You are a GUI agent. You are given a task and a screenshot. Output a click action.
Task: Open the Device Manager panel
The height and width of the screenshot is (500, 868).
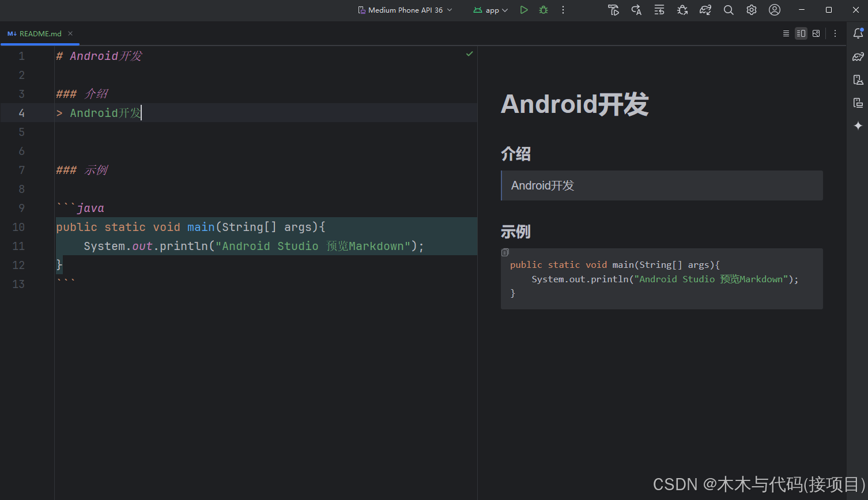pos(858,79)
